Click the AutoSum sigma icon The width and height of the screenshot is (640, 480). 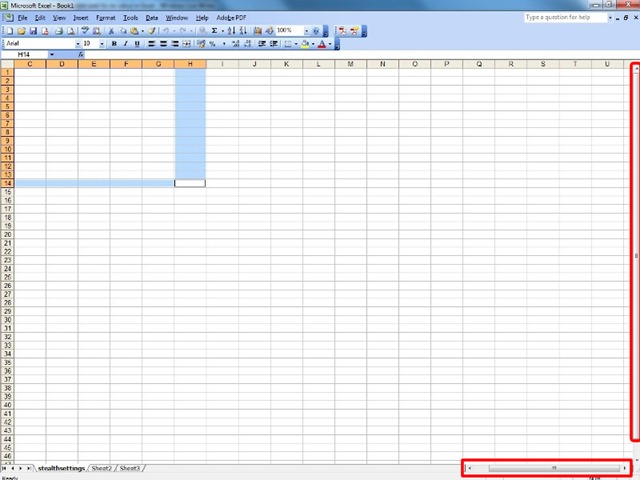[x=214, y=31]
